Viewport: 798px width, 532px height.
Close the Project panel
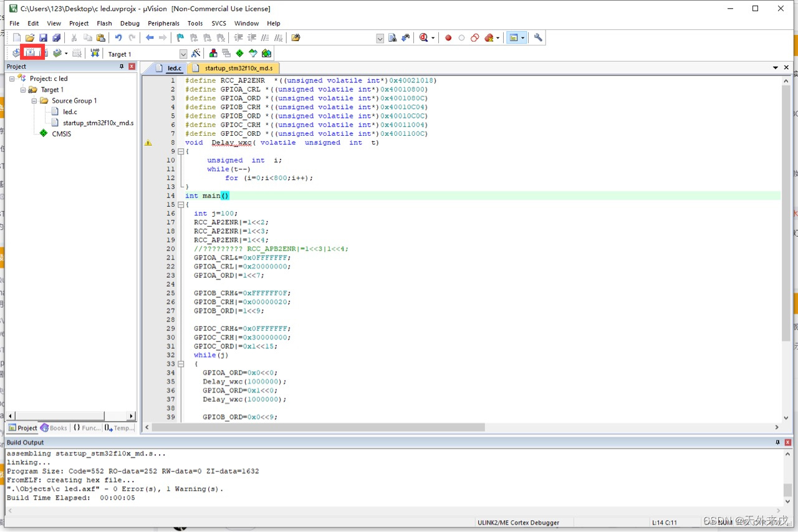tap(132, 66)
